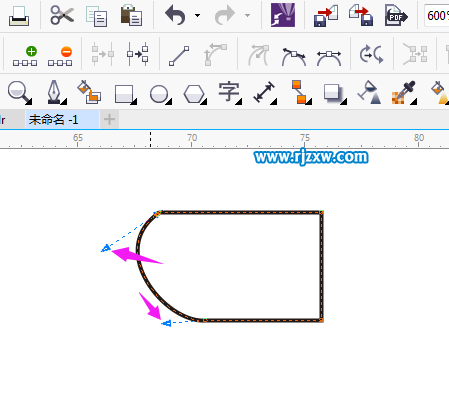Click the plus button to add new document
Screen dimensions: 449x397
pyautogui.click(x=109, y=119)
